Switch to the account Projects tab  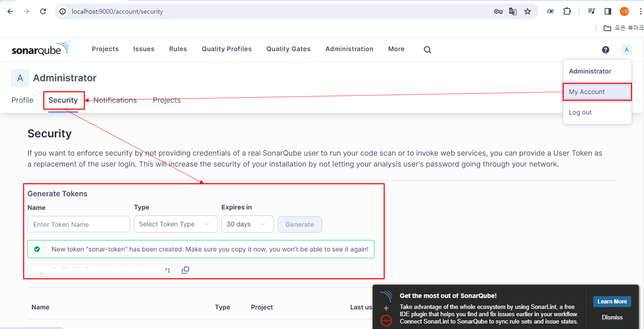167,100
